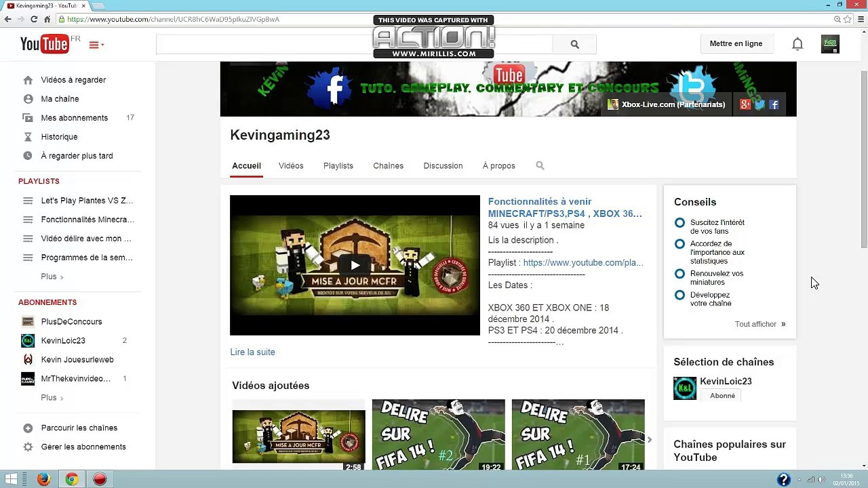Screen dimensions: 868x488
Task: Open the YouTube logo home link
Action: (x=45, y=44)
